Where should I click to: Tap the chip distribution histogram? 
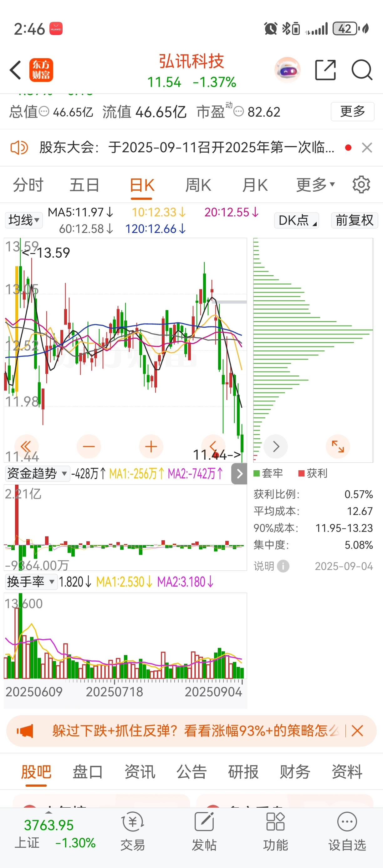tap(313, 350)
